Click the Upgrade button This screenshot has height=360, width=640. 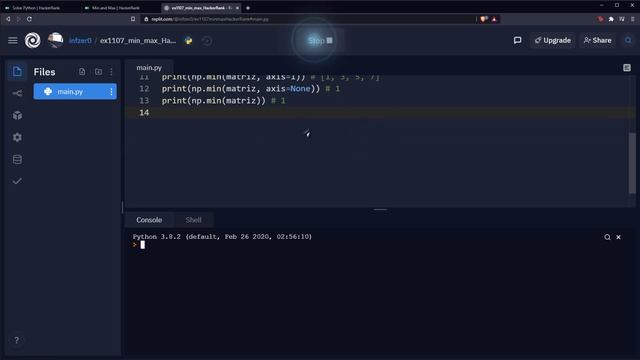(553, 40)
